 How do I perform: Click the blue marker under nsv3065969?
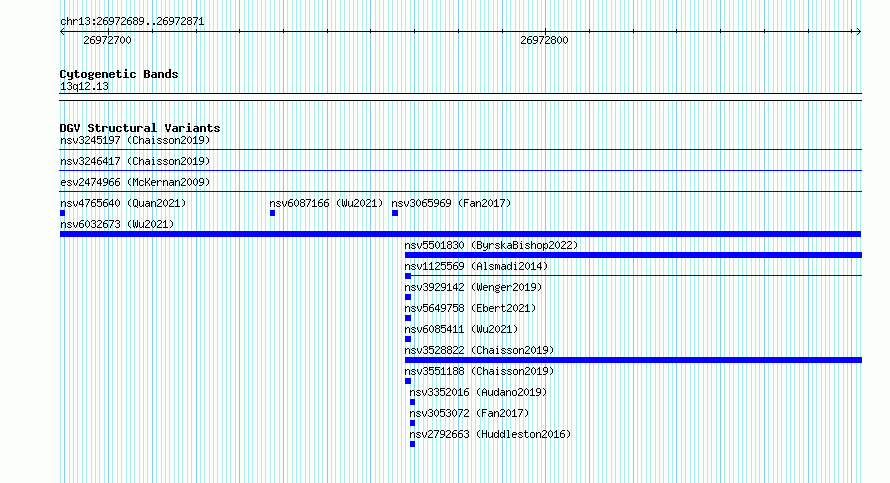coord(395,213)
